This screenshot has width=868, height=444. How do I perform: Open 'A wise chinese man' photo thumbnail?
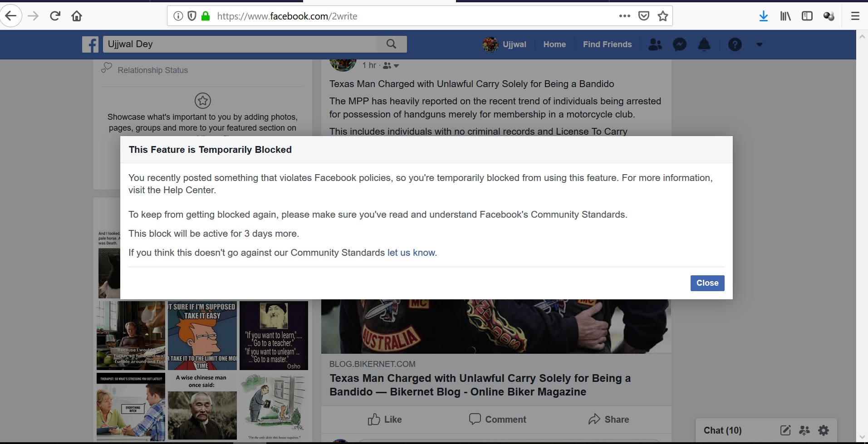tap(202, 407)
